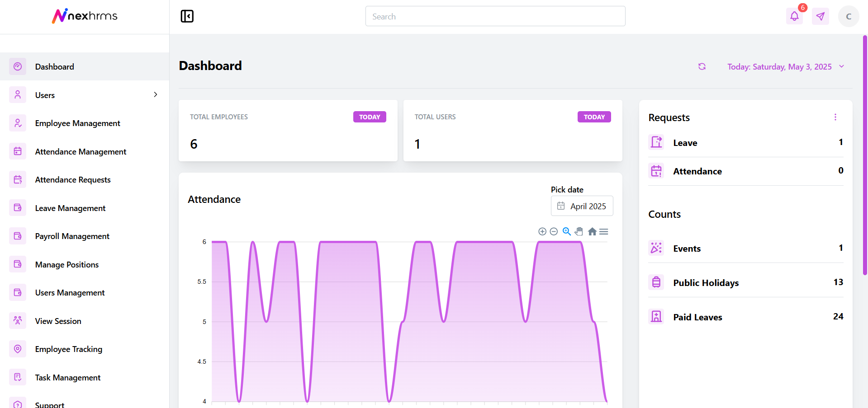Viewport: 868px width, 408px height.
Task: Open View Session page
Action: coord(85,321)
